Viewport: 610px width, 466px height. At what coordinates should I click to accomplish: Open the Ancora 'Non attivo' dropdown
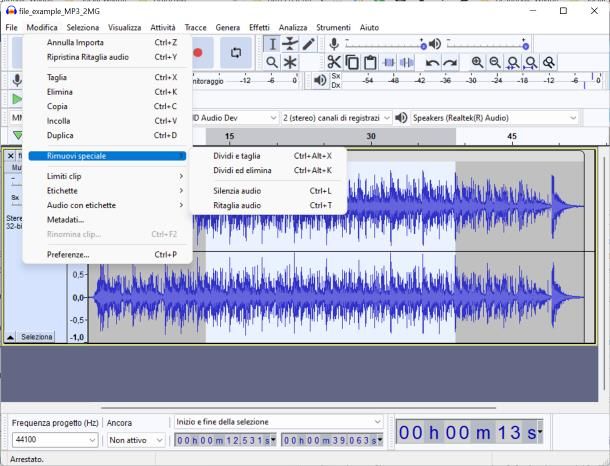click(x=136, y=440)
